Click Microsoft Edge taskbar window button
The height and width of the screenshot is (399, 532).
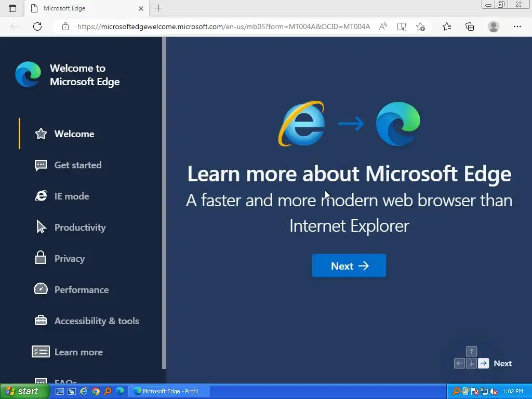[x=169, y=392]
